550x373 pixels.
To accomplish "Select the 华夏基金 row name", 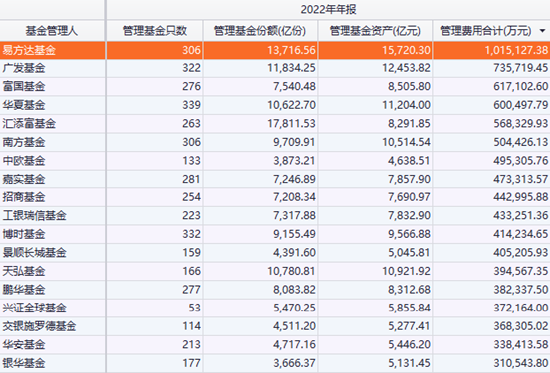I will click(24, 105).
